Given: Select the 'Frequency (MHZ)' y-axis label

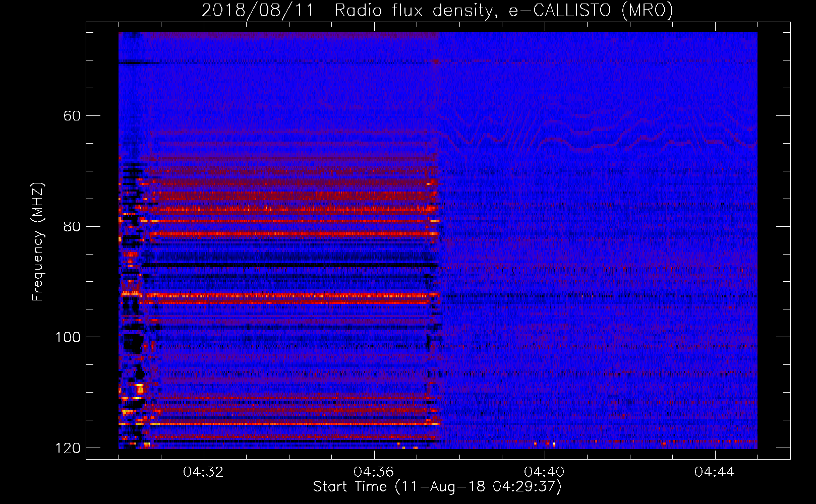Looking at the screenshot, I should click(x=38, y=241).
